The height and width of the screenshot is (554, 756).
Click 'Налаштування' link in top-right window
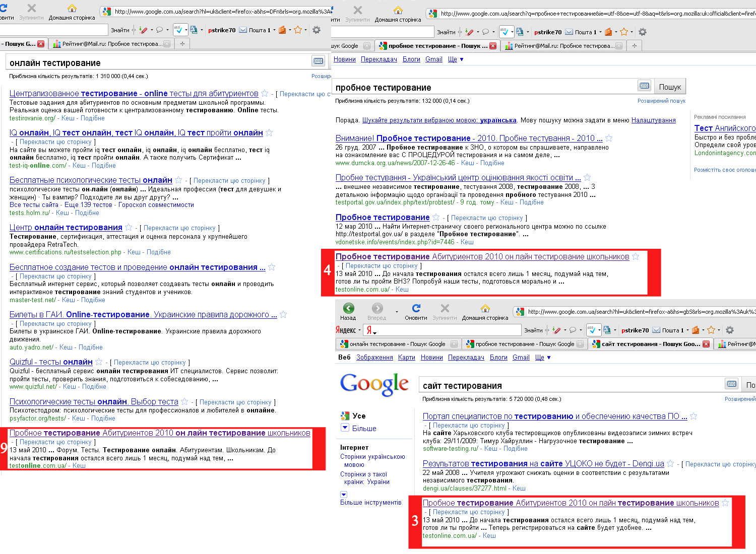click(x=653, y=120)
